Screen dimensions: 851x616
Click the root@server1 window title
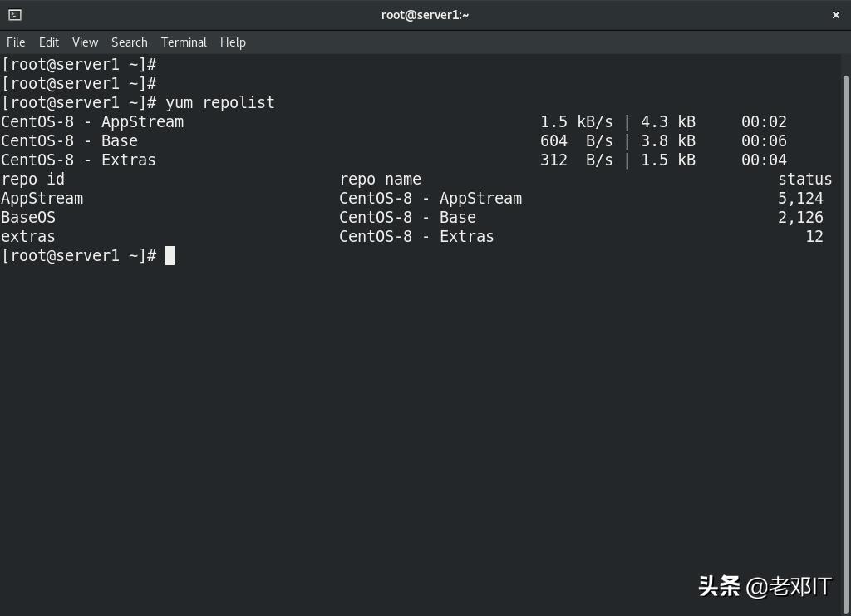pos(425,14)
